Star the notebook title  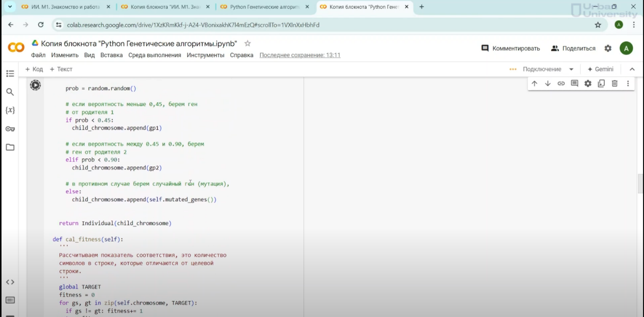pyautogui.click(x=248, y=44)
